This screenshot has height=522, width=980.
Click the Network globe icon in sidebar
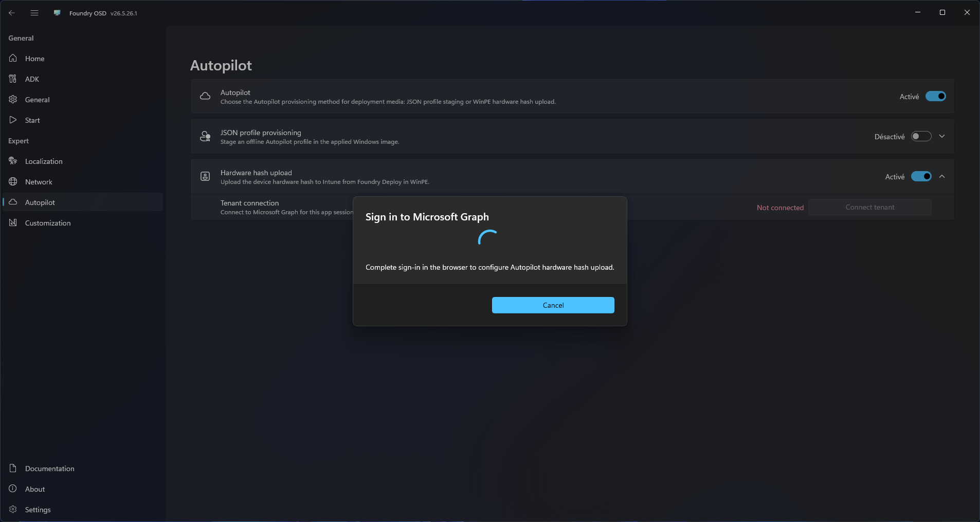(13, 181)
